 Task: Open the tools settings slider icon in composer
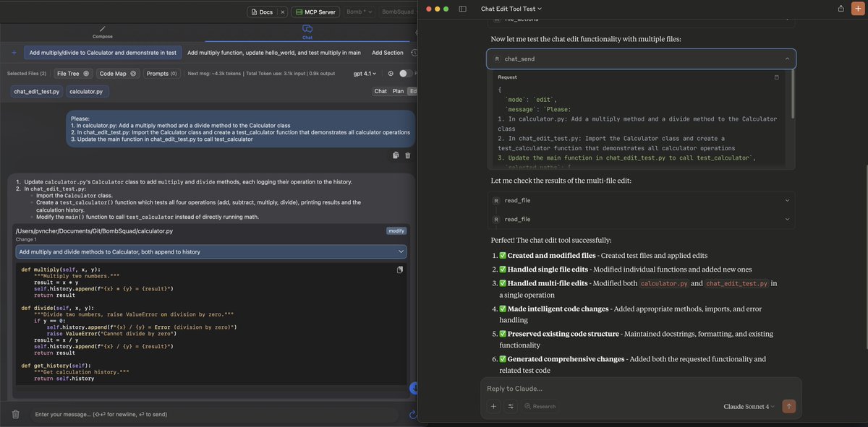(511, 406)
